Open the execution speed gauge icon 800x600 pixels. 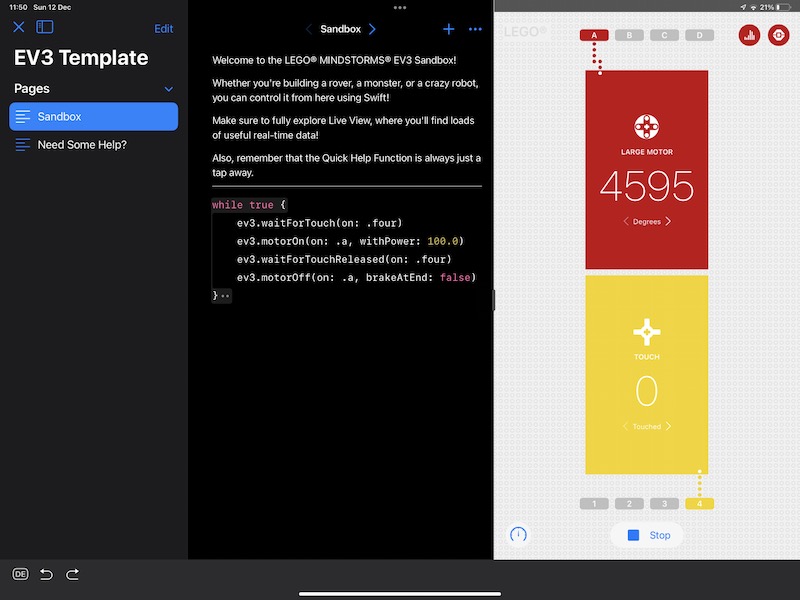[x=518, y=535]
